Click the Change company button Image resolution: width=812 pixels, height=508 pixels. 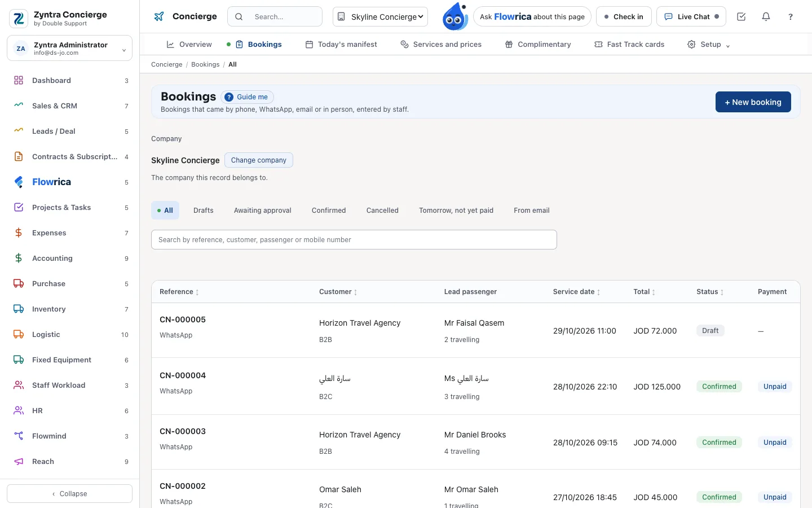(x=259, y=160)
